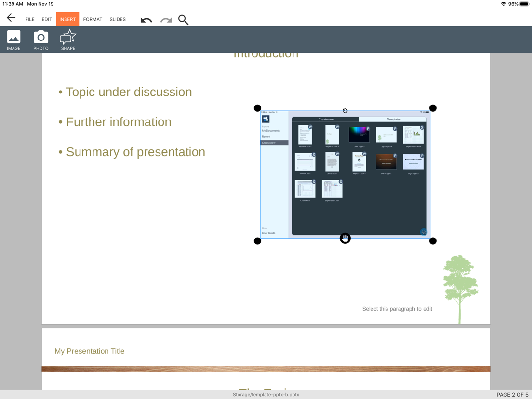
Task: Undo the last action
Action: (146, 20)
